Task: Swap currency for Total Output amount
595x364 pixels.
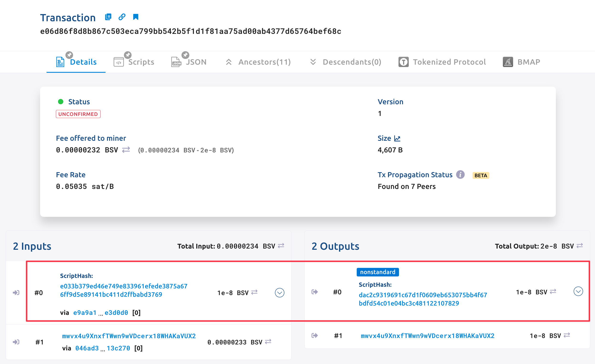Action: click(579, 246)
